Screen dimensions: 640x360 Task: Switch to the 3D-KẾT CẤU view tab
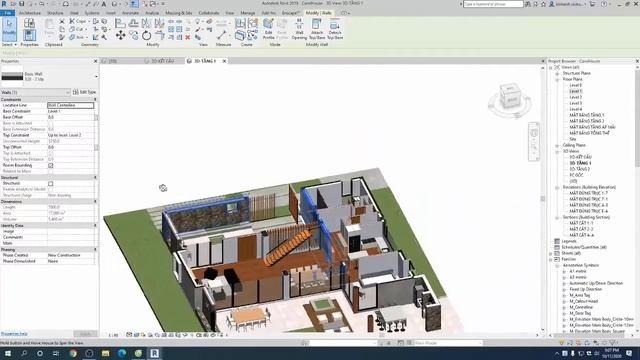162,61
